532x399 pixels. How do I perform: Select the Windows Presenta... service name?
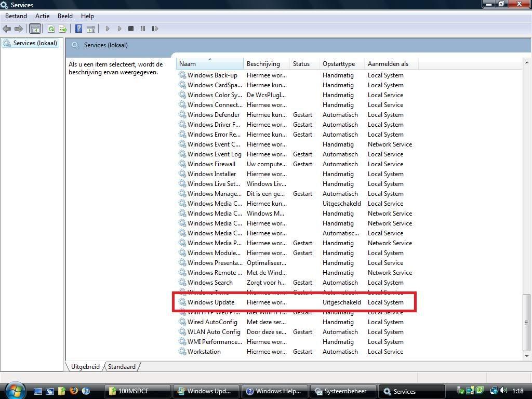click(x=215, y=262)
